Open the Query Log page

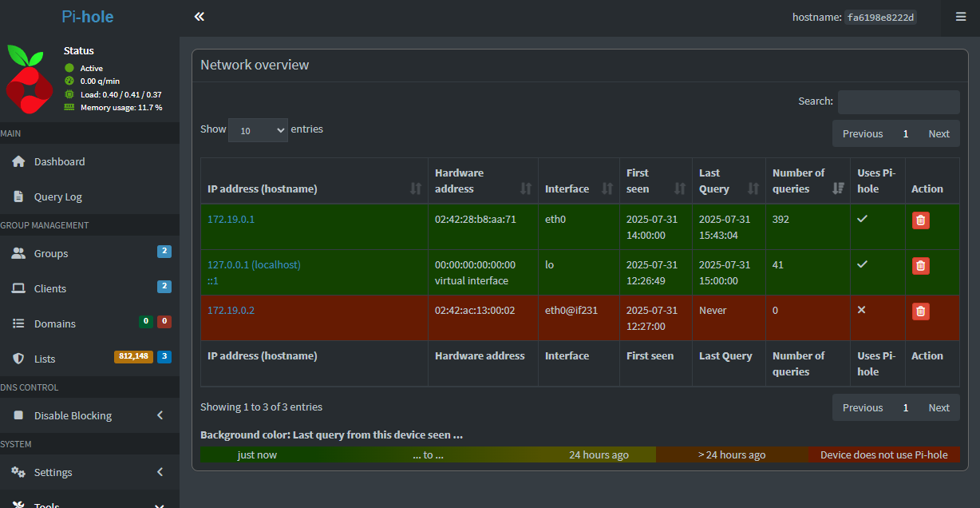(58, 196)
